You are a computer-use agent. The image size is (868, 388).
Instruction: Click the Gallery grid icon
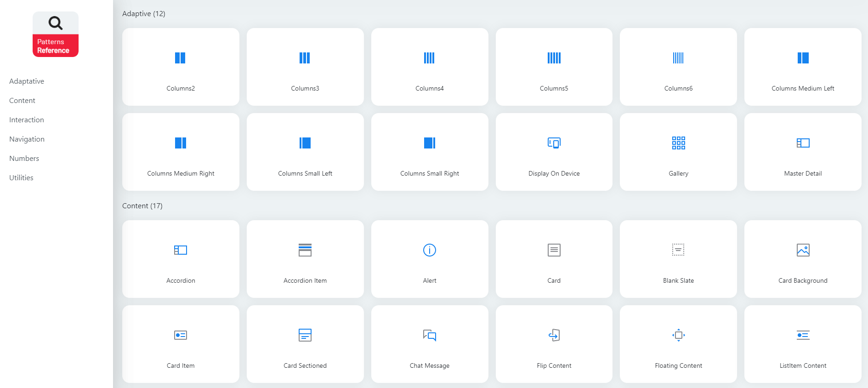click(x=679, y=143)
